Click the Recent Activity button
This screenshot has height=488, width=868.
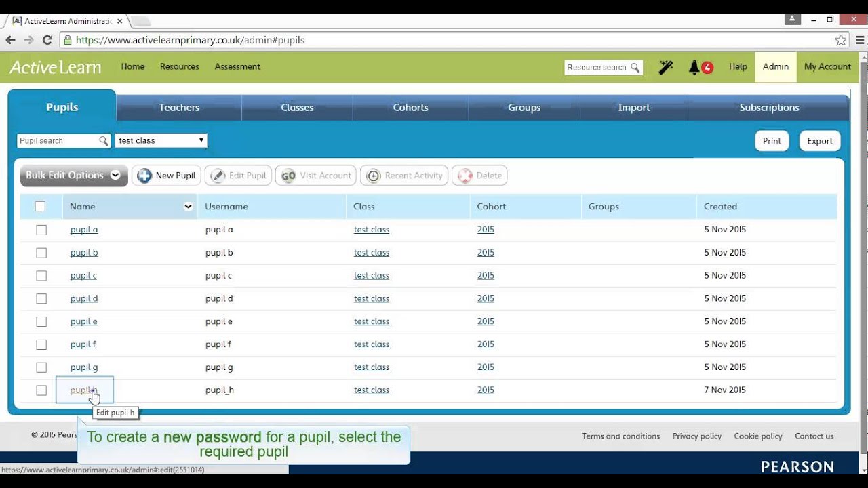[404, 176]
